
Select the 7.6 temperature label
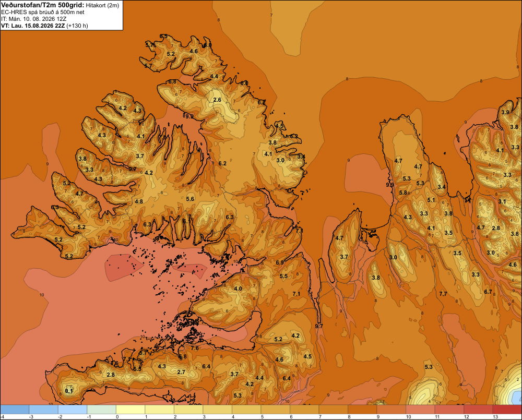tap(195, 348)
